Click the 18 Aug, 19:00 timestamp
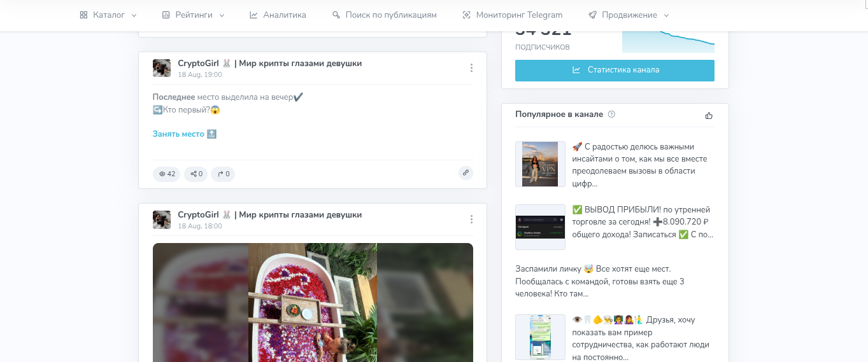Viewport: 868px width, 362px height. coord(200,74)
